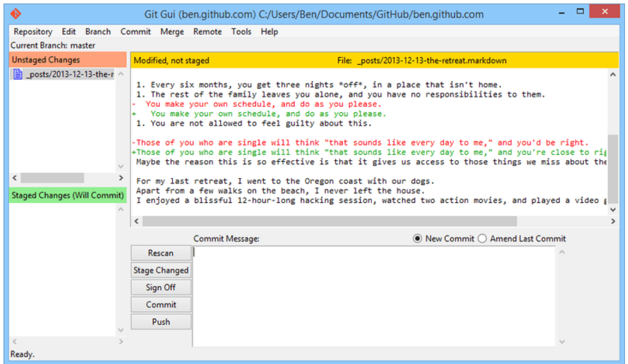Viewport: 628px width, 364px height.
Task: Open the Commit menu
Action: click(135, 31)
